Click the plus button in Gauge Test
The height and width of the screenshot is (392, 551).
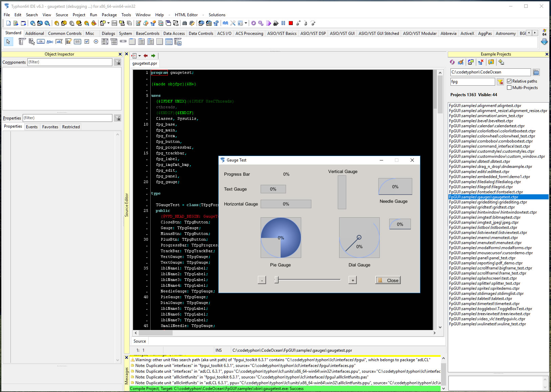point(353,280)
